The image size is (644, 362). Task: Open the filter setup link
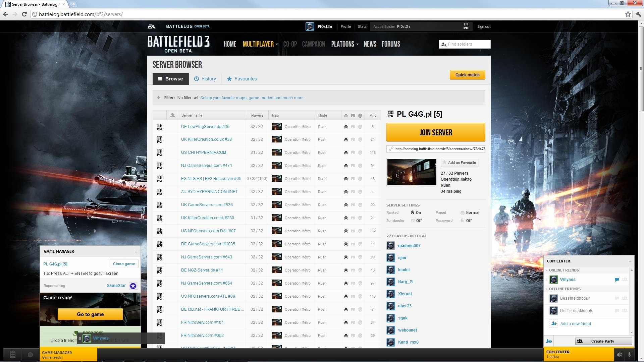point(252,98)
